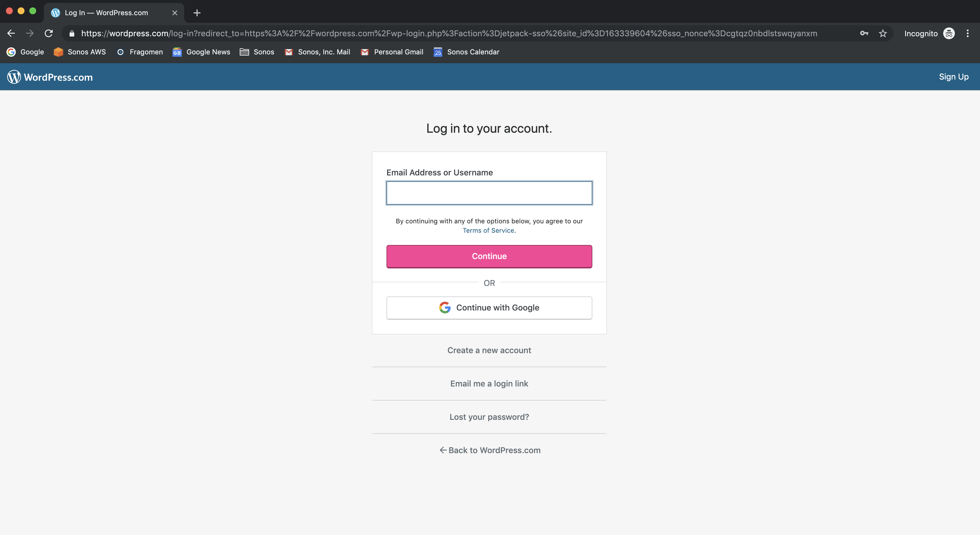
Task: Reload the page with refresh icon
Action: 49,34
